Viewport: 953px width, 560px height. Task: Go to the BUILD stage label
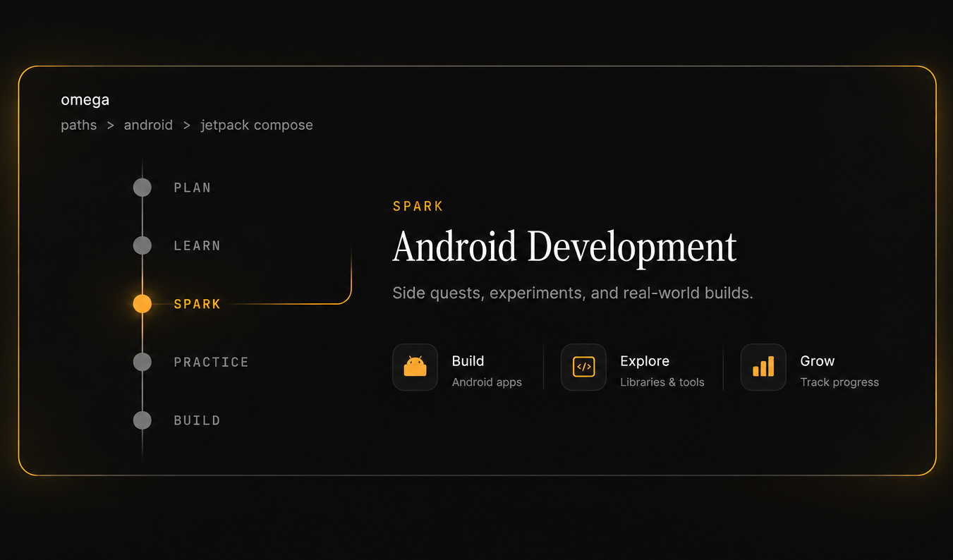[x=198, y=420]
